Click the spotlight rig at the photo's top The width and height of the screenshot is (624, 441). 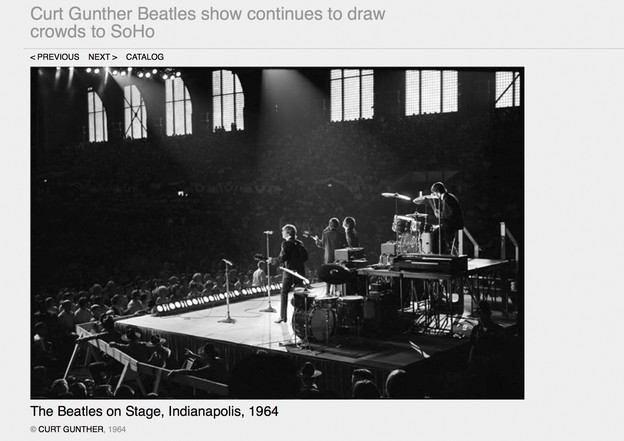(x=133, y=73)
